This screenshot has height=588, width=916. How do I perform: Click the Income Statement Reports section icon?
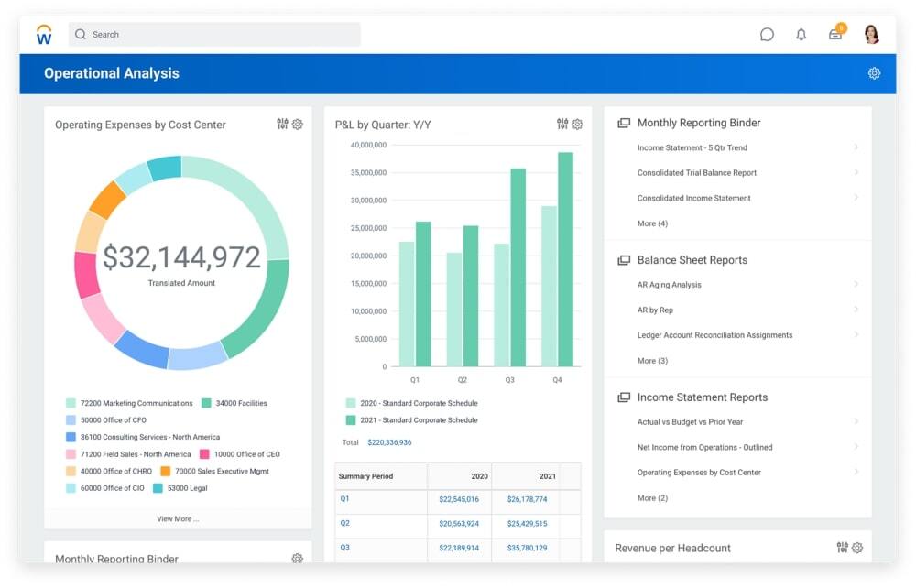(x=624, y=397)
